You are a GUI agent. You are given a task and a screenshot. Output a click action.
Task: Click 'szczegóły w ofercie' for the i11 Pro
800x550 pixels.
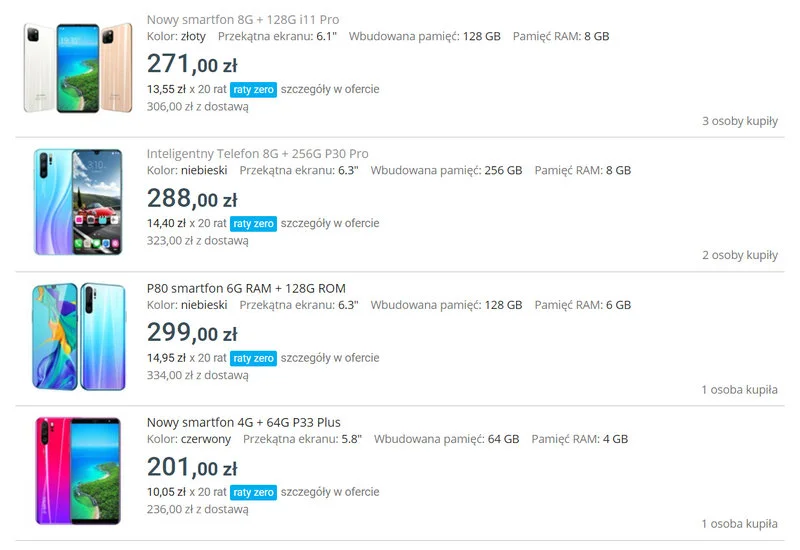click(330, 89)
